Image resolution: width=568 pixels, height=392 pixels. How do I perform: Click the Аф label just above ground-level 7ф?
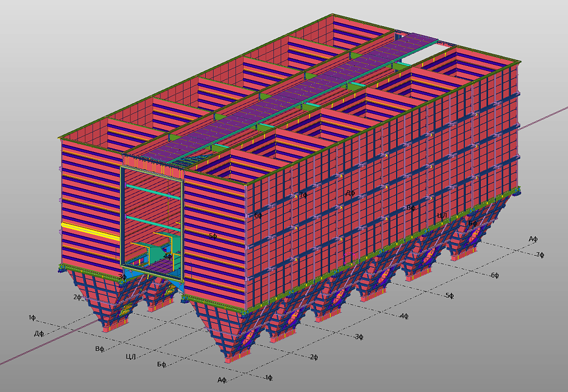[x=533, y=239]
